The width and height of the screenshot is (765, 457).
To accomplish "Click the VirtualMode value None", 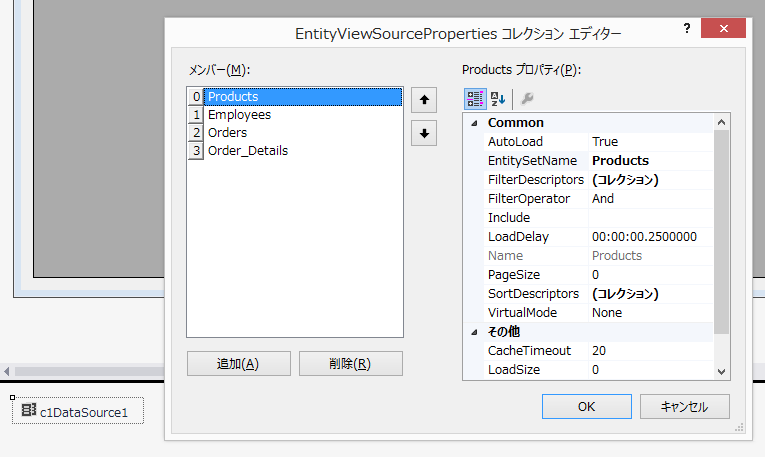I will 651,313.
